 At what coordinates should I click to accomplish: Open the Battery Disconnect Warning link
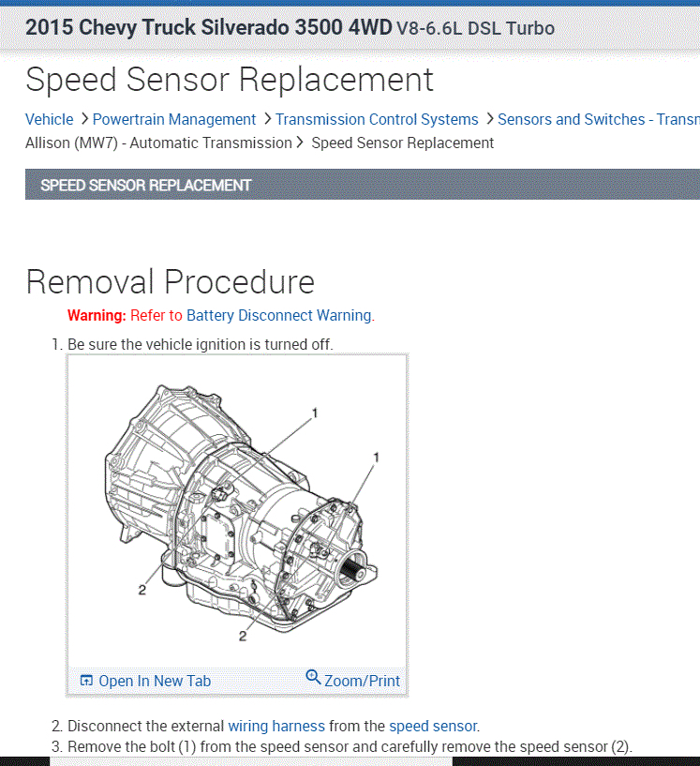click(279, 315)
